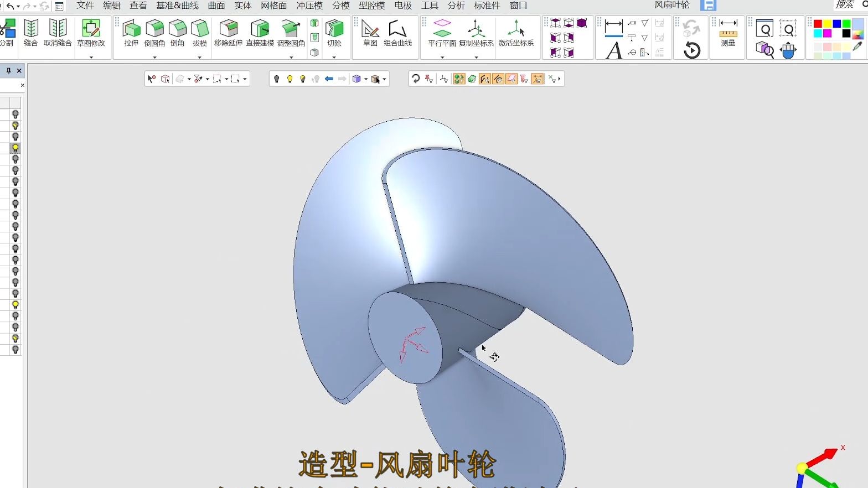The image size is (868, 488).
Task: Open the 直接建模 direct modeling tool
Action: [260, 33]
